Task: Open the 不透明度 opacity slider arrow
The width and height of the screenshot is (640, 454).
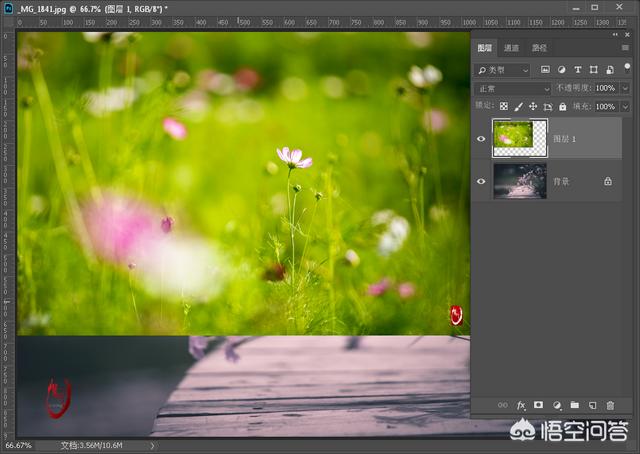Action: [625, 88]
